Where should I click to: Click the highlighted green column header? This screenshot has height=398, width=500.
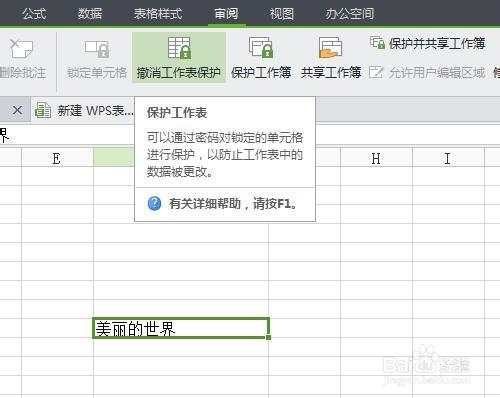114,157
